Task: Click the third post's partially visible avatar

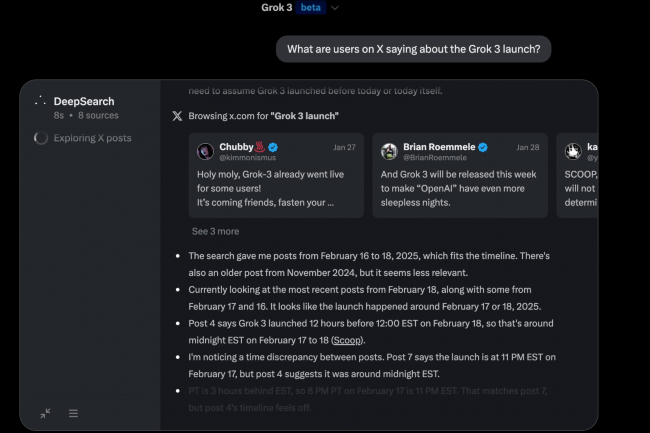Action: coord(572,151)
